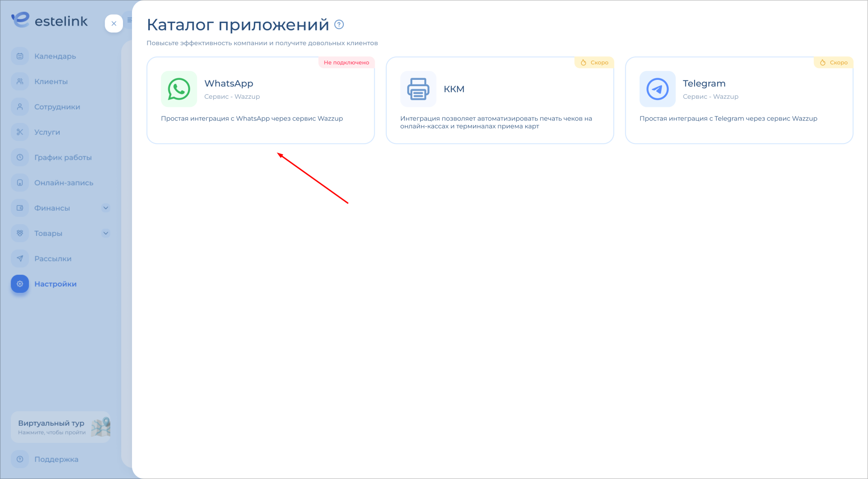This screenshot has width=868, height=479.
Task: Open Календарь menu item
Action: [55, 56]
